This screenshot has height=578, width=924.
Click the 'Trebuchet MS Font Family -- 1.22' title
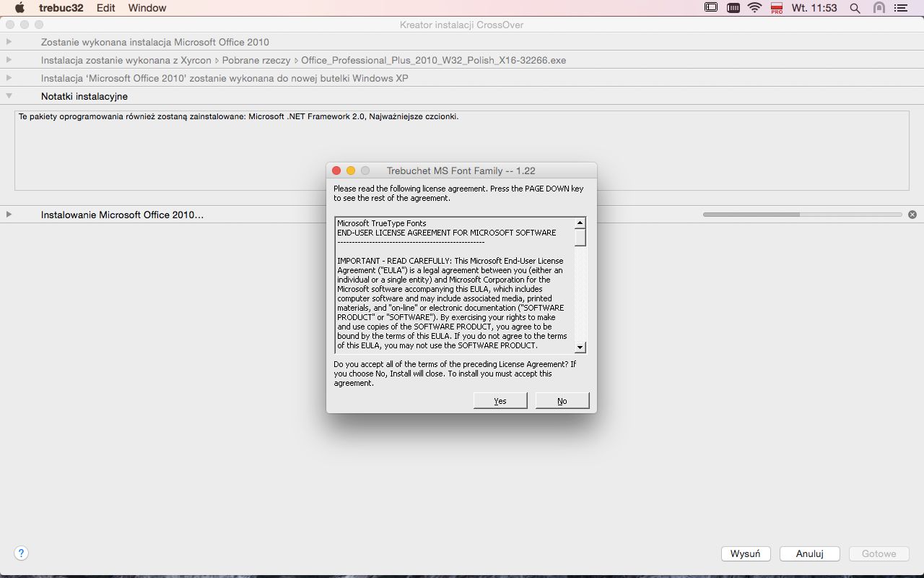point(461,171)
